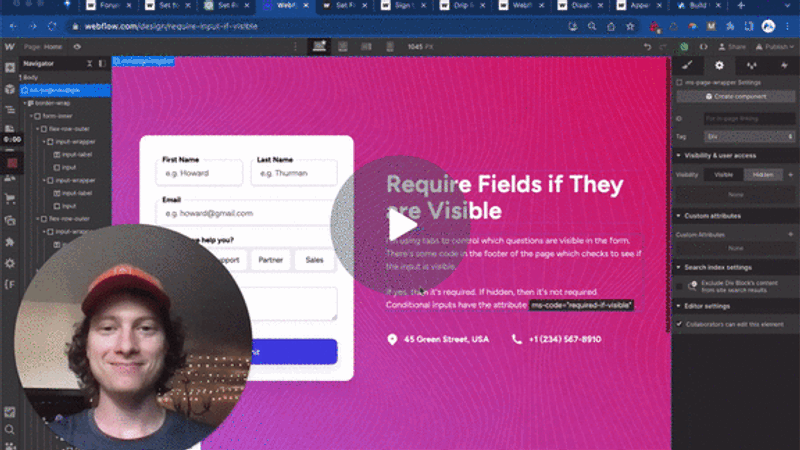This screenshot has width=800, height=450.
Task: Click the First Name input field
Action: (199, 173)
